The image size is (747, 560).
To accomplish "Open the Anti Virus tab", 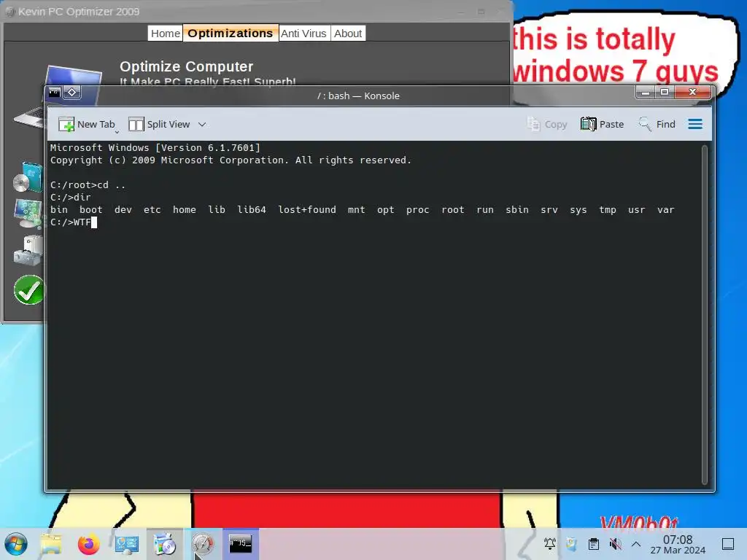I will (x=303, y=34).
